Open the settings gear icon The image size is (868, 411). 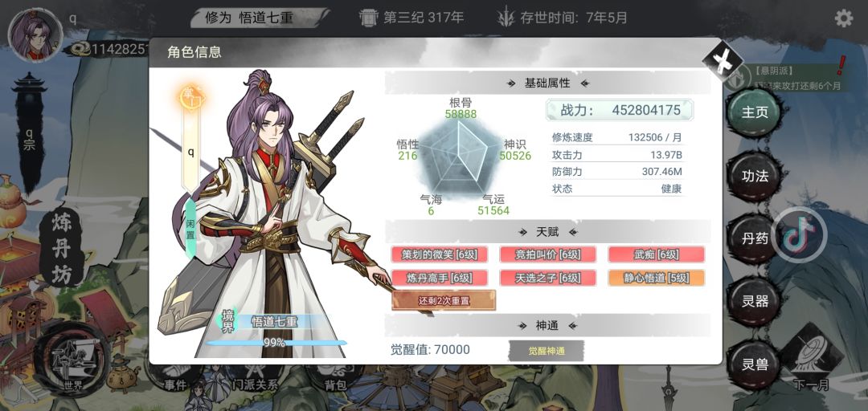click(x=844, y=18)
